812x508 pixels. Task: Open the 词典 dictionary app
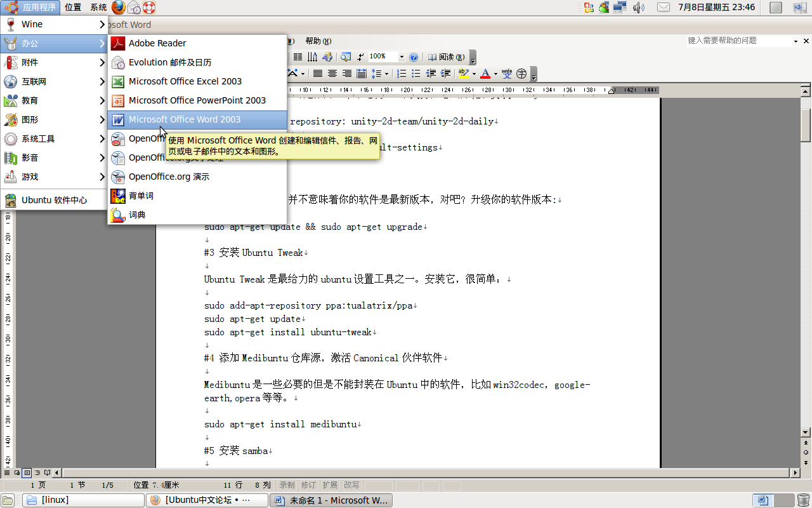[197, 215]
